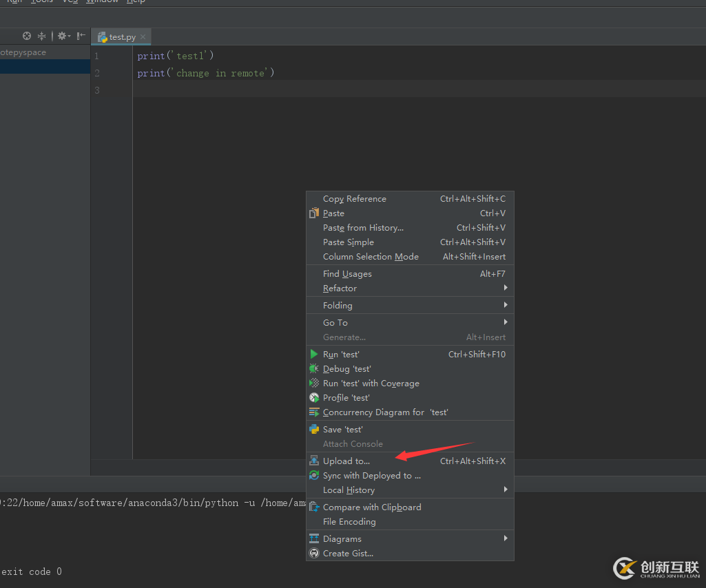Click line 3 in the code editor

276,90
